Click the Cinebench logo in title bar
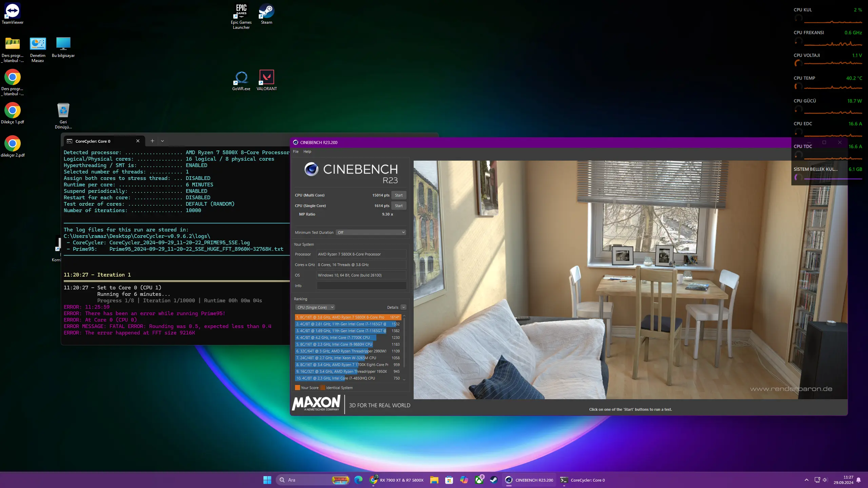Image resolution: width=868 pixels, height=488 pixels. [295, 142]
